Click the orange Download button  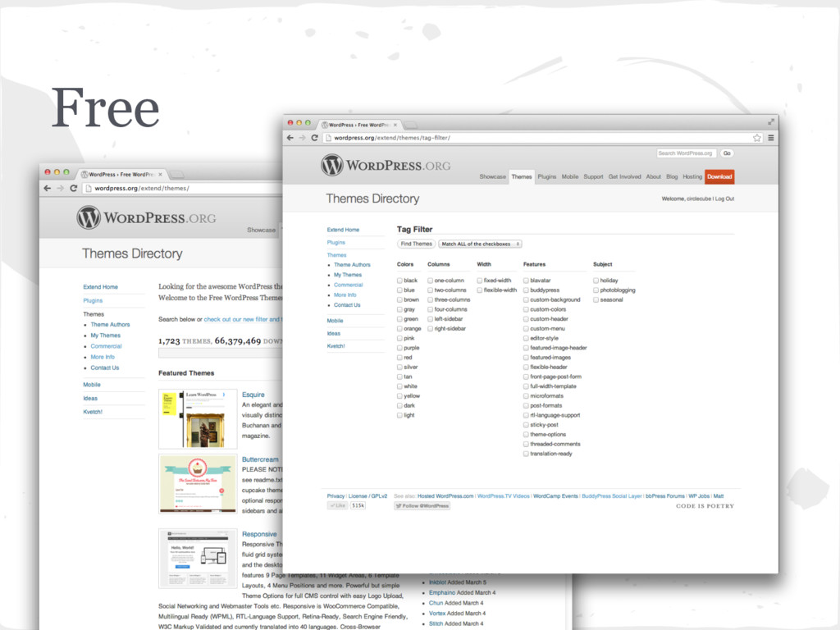719,176
